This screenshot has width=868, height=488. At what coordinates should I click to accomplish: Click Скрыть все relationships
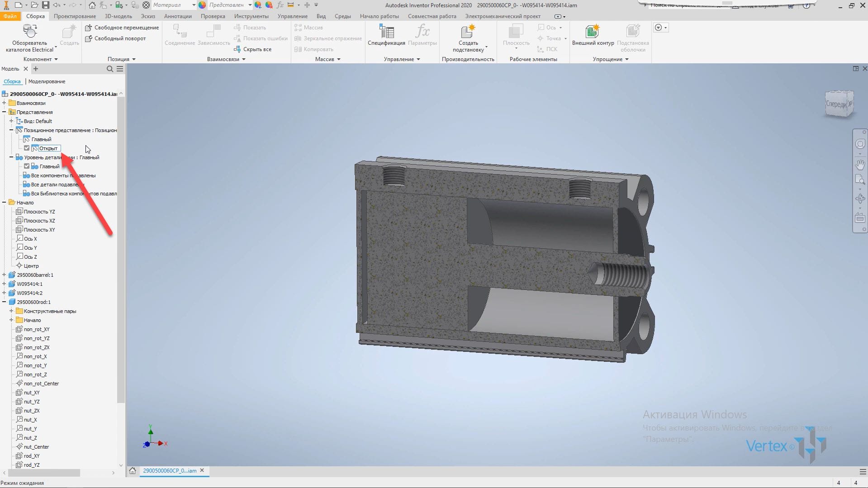[x=253, y=49]
